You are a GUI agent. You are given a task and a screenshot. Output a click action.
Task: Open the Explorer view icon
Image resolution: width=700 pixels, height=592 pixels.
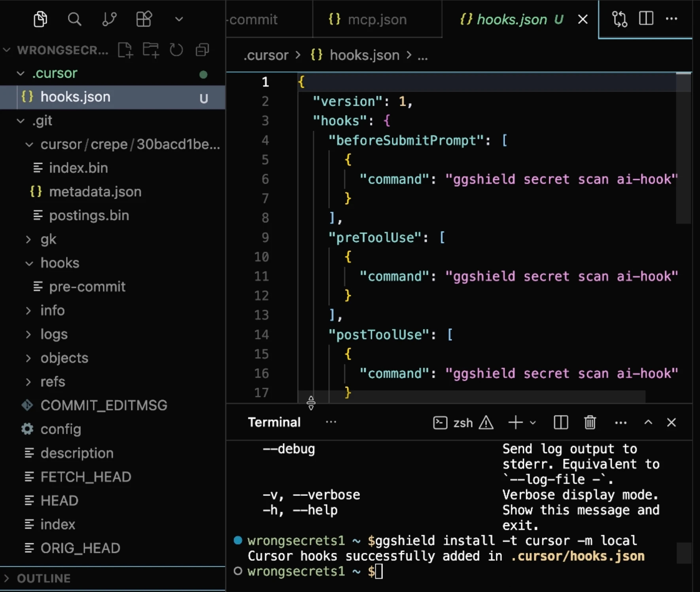click(40, 19)
